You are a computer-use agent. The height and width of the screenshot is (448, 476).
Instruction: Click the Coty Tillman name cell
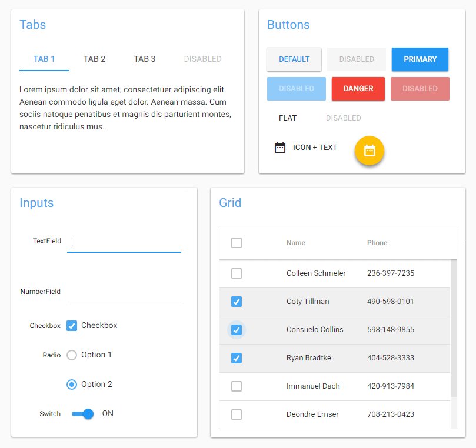pos(308,302)
